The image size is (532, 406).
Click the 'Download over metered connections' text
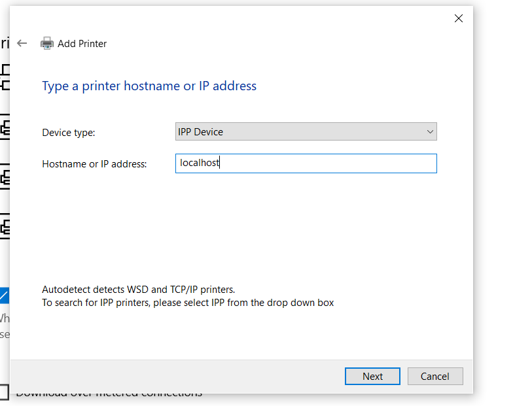coord(109,395)
